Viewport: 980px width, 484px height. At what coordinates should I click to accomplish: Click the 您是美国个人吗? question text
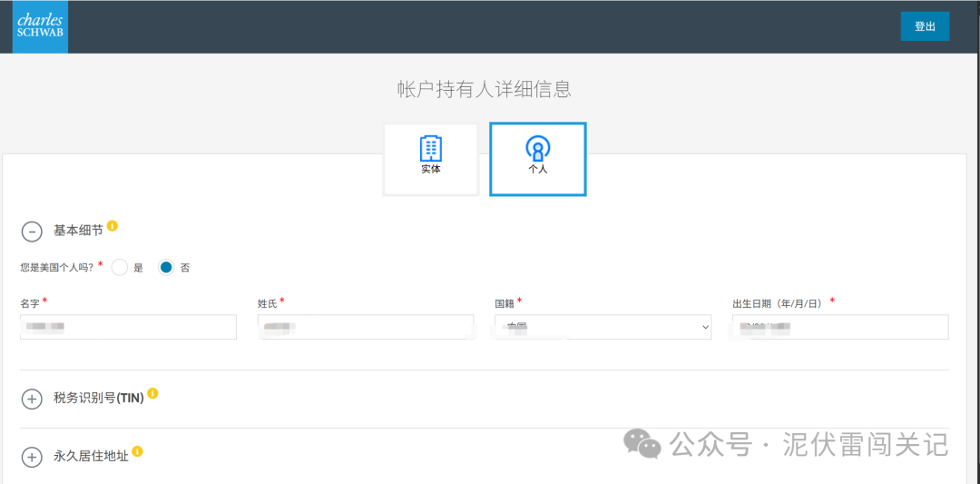57,268
